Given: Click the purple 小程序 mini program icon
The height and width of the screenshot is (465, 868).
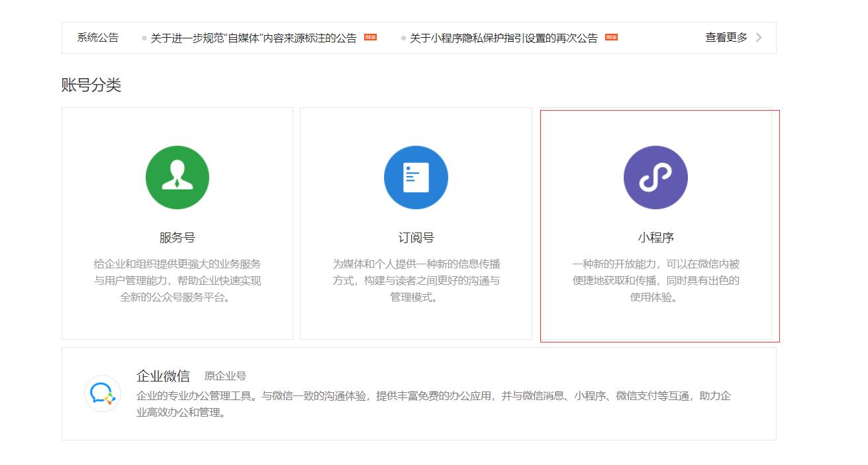Looking at the screenshot, I should (x=655, y=178).
